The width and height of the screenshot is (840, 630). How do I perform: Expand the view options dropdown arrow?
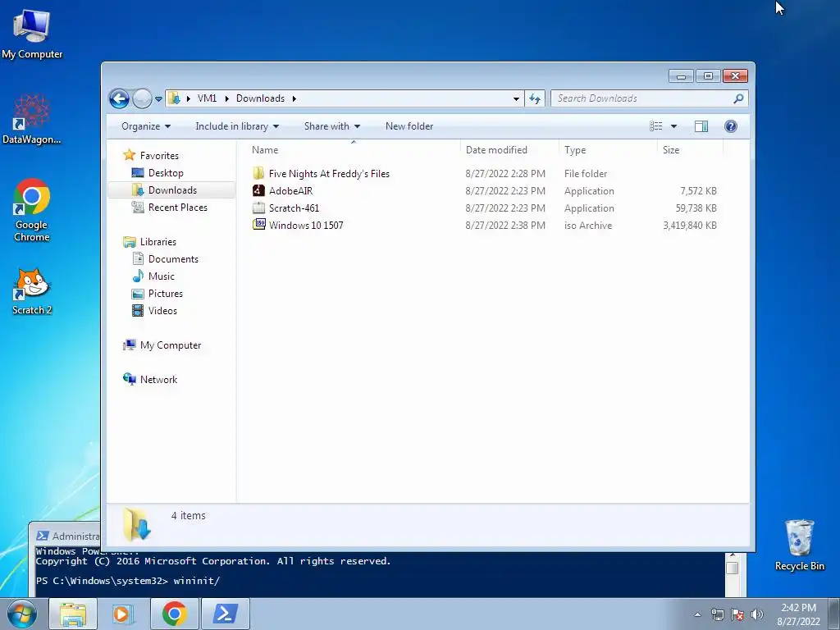(674, 126)
